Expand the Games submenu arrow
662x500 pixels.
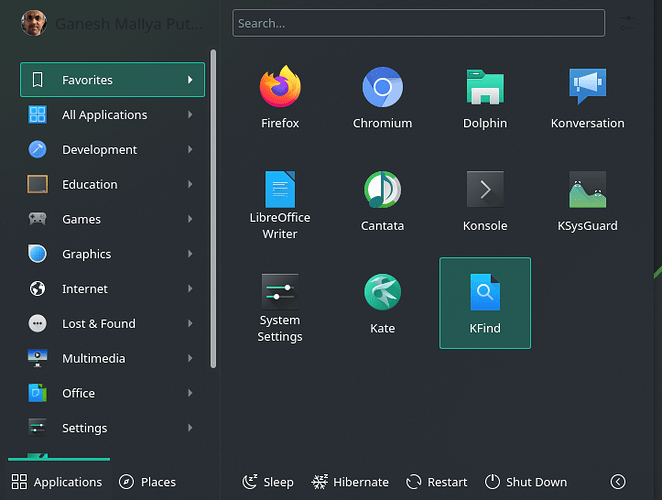(190, 219)
